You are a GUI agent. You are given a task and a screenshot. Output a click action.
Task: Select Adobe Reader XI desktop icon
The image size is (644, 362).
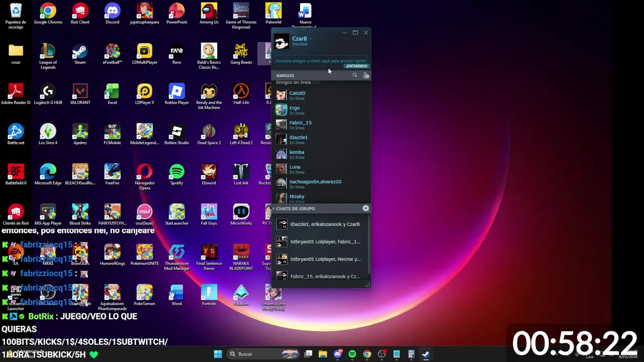coord(16,95)
